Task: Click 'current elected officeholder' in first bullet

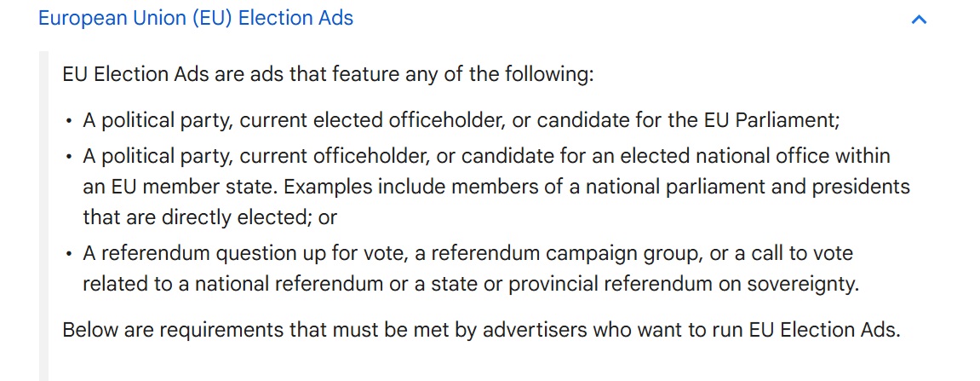Action: (373, 120)
